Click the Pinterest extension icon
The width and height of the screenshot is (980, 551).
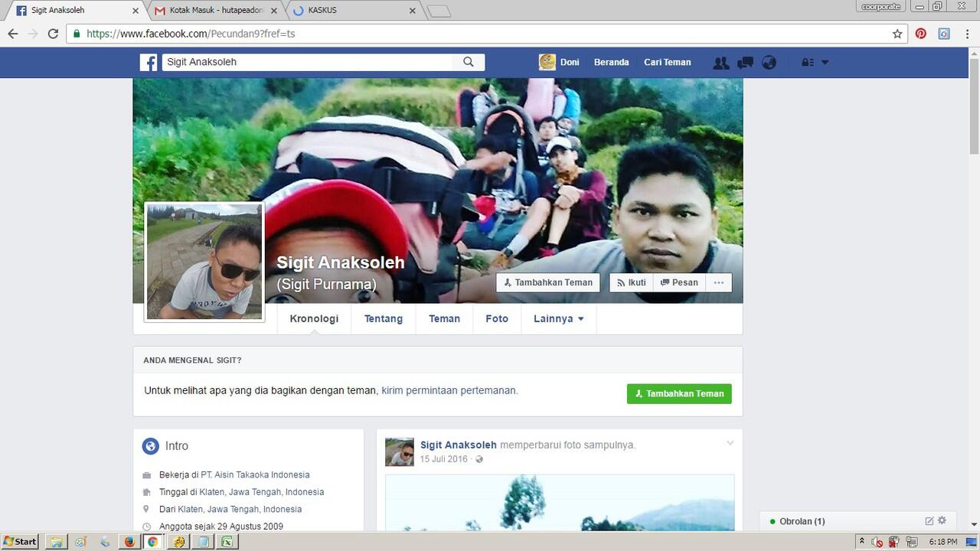[921, 34]
